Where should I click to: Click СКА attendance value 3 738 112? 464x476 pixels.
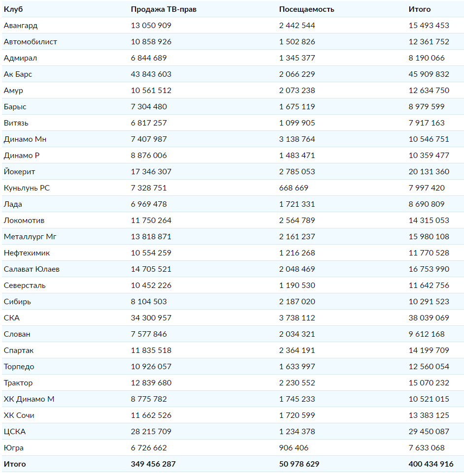[x=297, y=318]
